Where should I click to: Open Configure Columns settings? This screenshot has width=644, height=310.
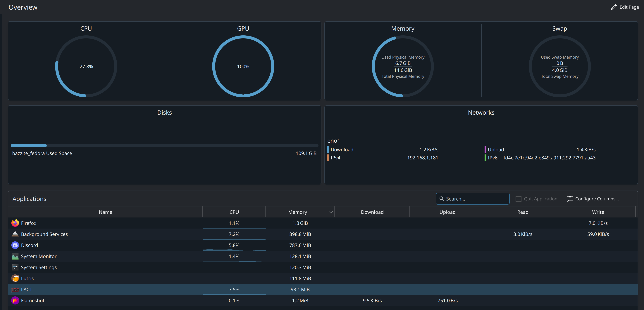593,199
